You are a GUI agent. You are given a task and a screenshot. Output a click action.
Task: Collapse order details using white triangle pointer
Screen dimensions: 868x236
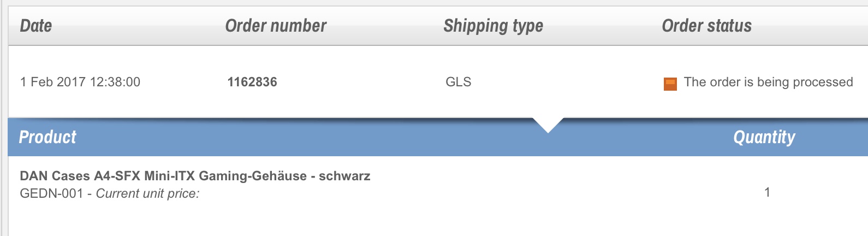point(548,125)
